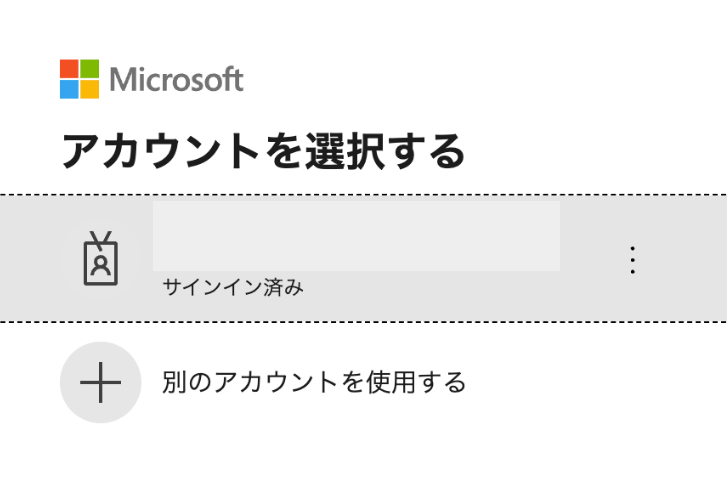Click the hidden account name area

pos(356,236)
